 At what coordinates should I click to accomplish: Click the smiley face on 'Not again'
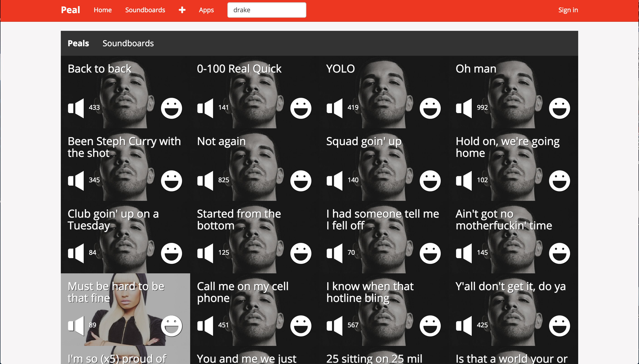[x=301, y=180]
